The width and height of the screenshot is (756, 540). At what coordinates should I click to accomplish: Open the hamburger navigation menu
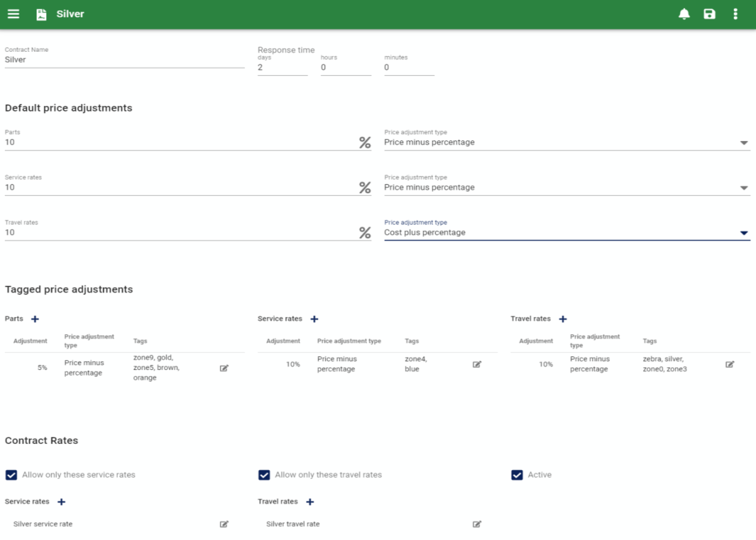point(13,14)
